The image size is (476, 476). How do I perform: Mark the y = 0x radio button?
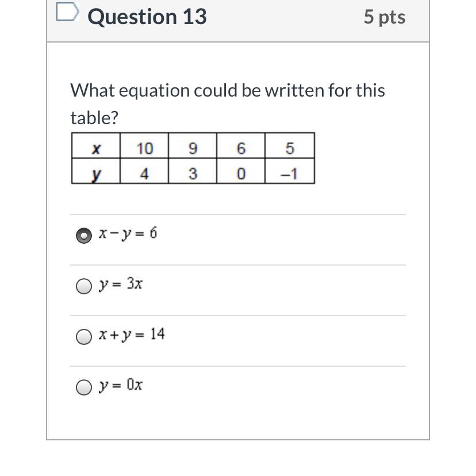tap(84, 387)
